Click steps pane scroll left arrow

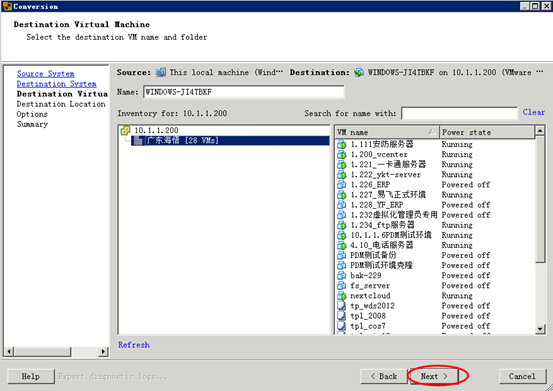point(9,351)
